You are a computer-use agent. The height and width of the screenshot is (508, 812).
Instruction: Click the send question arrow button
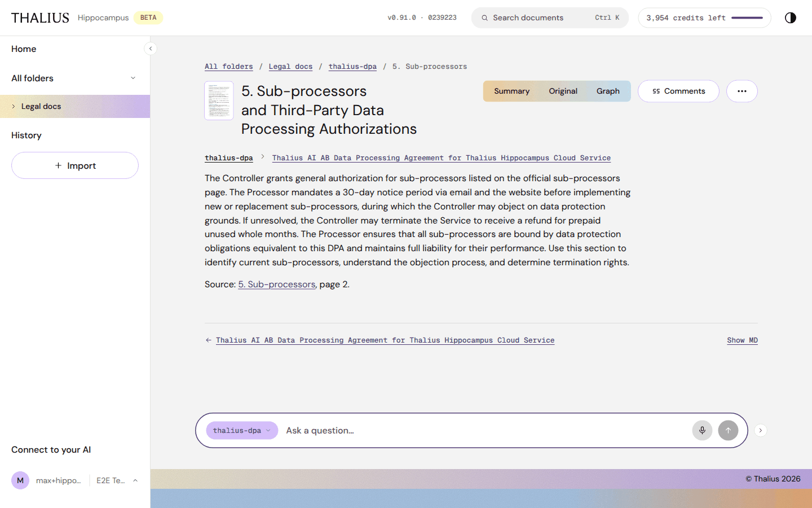point(728,430)
